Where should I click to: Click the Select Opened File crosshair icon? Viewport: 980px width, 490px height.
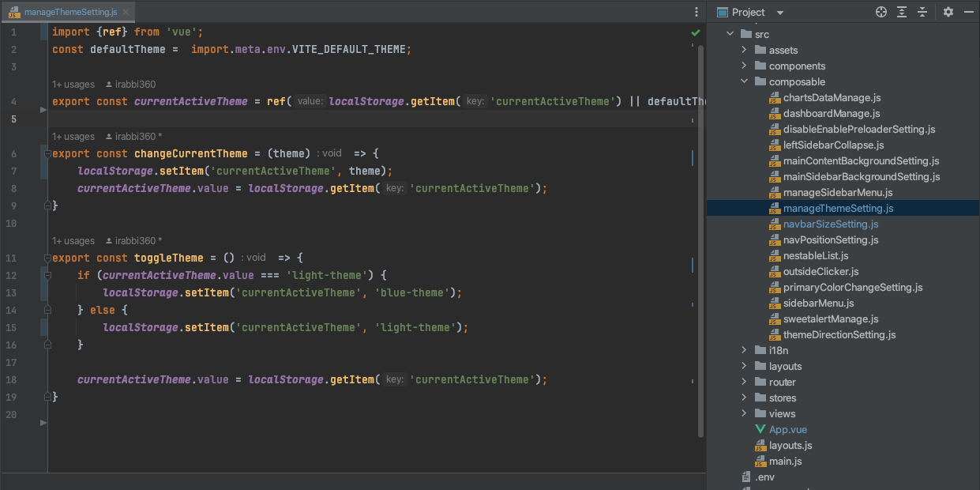tap(881, 12)
